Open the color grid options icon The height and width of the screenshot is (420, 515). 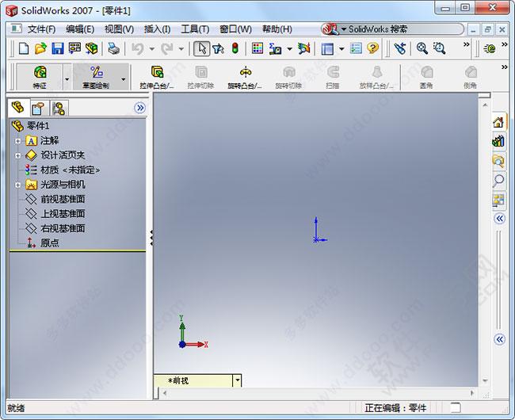pos(257,48)
